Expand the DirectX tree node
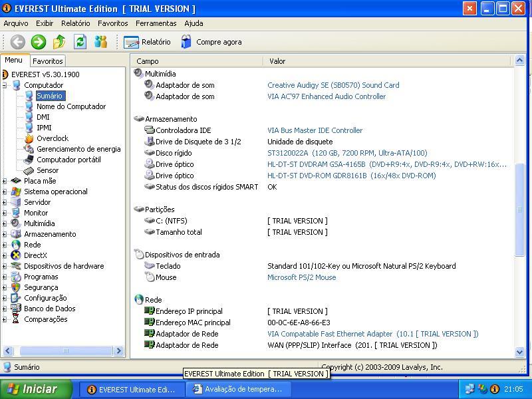532x399 pixels. (5, 255)
